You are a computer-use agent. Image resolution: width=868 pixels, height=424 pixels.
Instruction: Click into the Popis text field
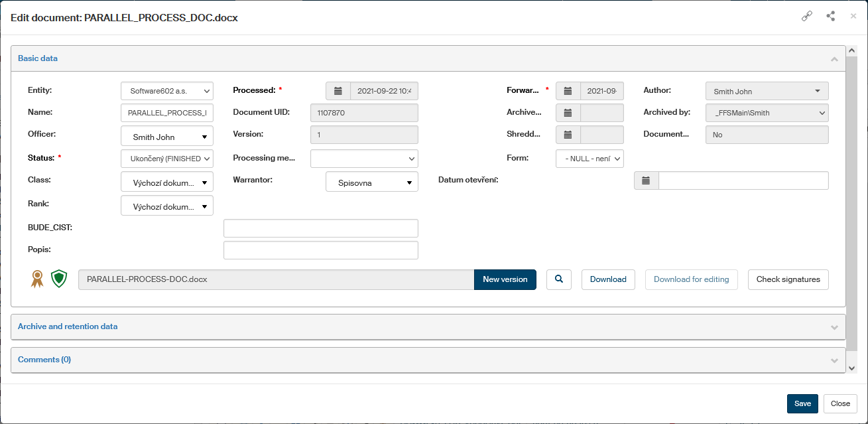click(321, 250)
